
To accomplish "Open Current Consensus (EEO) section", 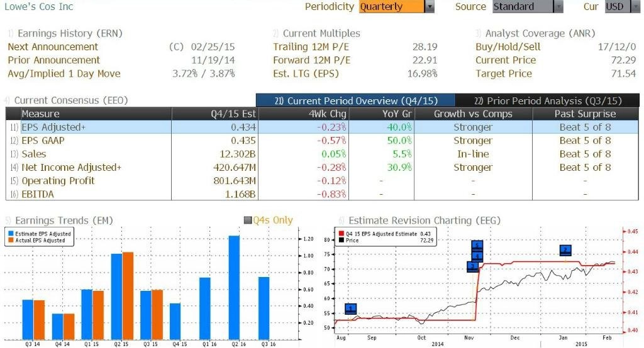I will coord(70,100).
